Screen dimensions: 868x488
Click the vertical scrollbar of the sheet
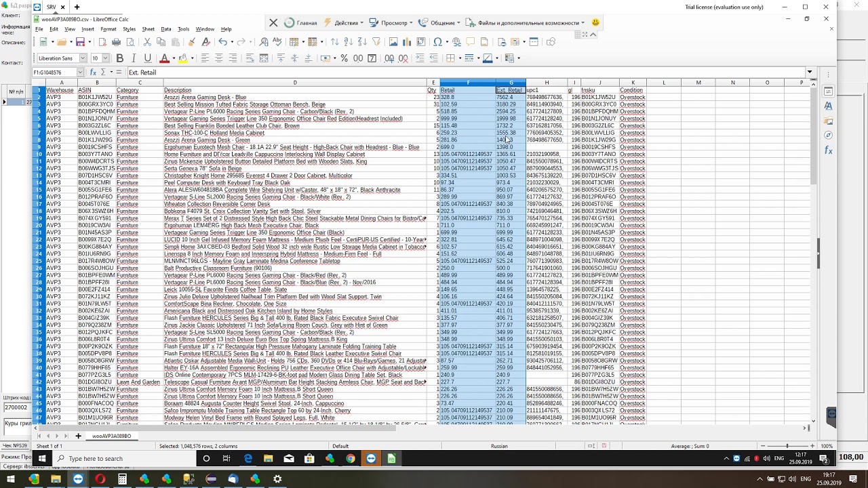click(x=814, y=253)
